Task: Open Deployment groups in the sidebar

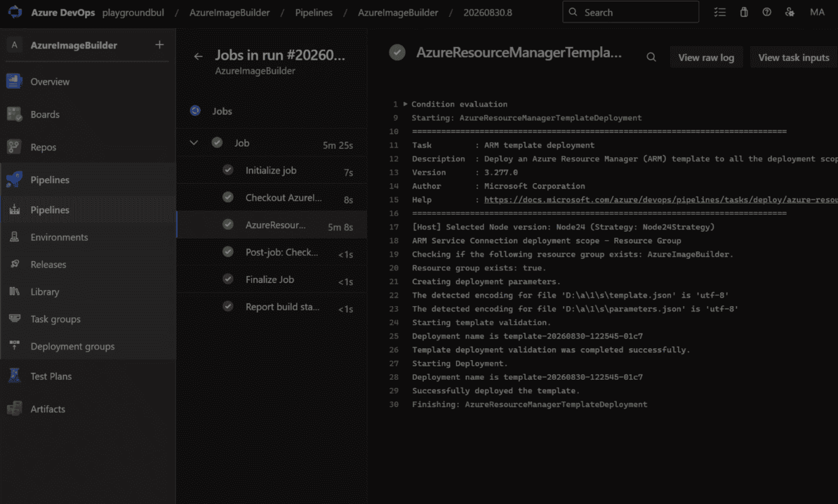Action: coord(88,346)
